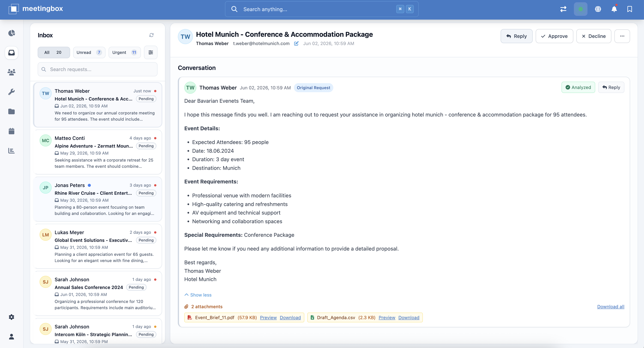Open the calendar sidebar icon
Viewport: 644px width, 348px height.
[11, 131]
